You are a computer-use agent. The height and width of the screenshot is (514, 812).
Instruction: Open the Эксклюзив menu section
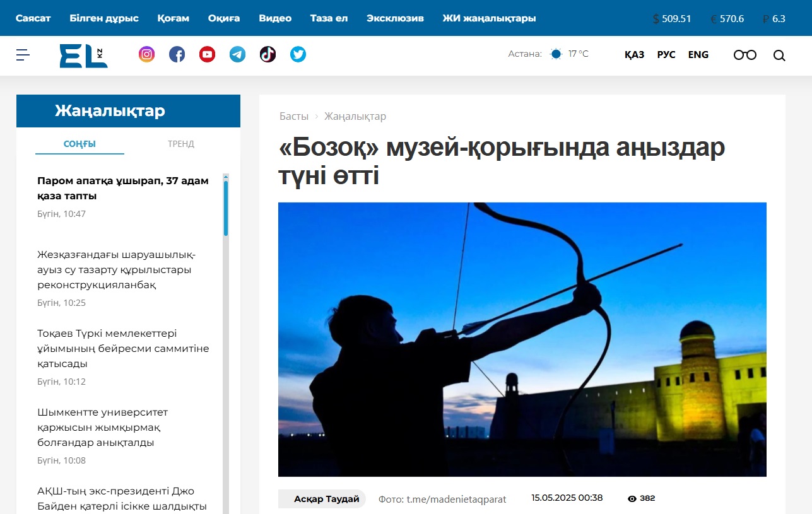(395, 18)
